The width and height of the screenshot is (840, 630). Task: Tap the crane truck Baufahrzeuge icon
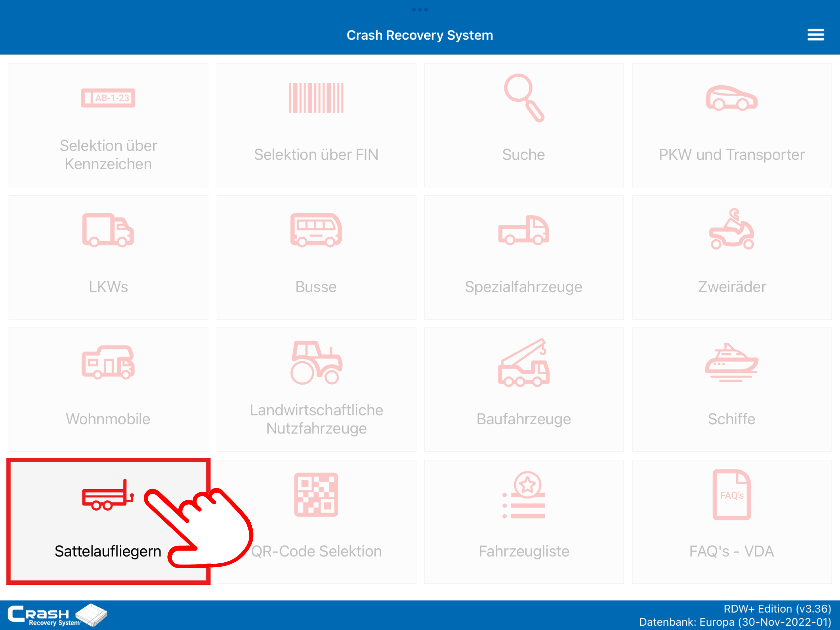pyautogui.click(x=524, y=362)
